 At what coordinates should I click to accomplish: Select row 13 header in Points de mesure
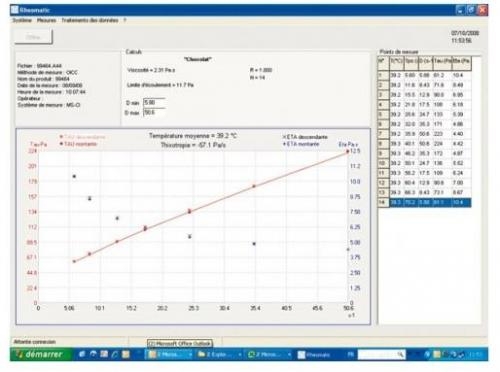point(383,192)
